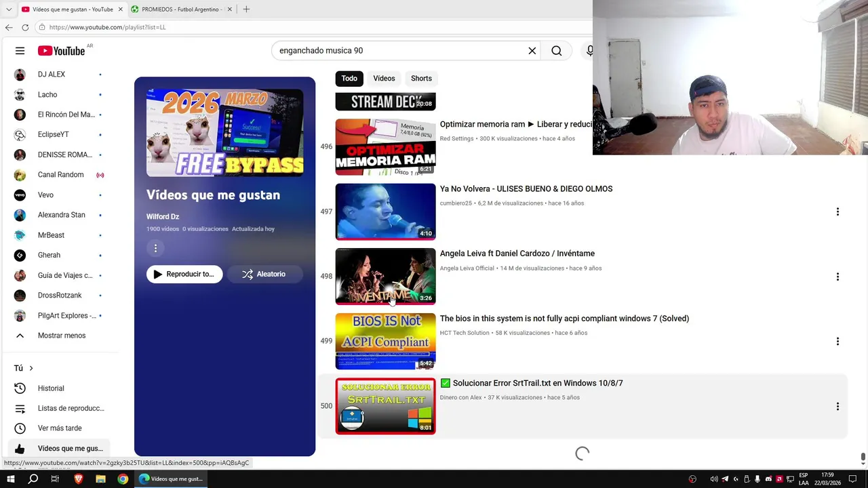Open more options for the BIOS acpi video

837,342
